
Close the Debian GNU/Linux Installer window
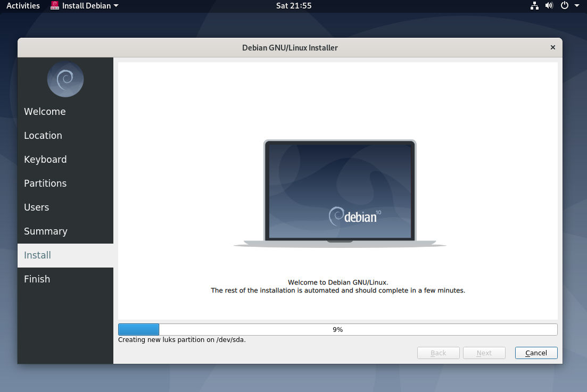pos(552,47)
